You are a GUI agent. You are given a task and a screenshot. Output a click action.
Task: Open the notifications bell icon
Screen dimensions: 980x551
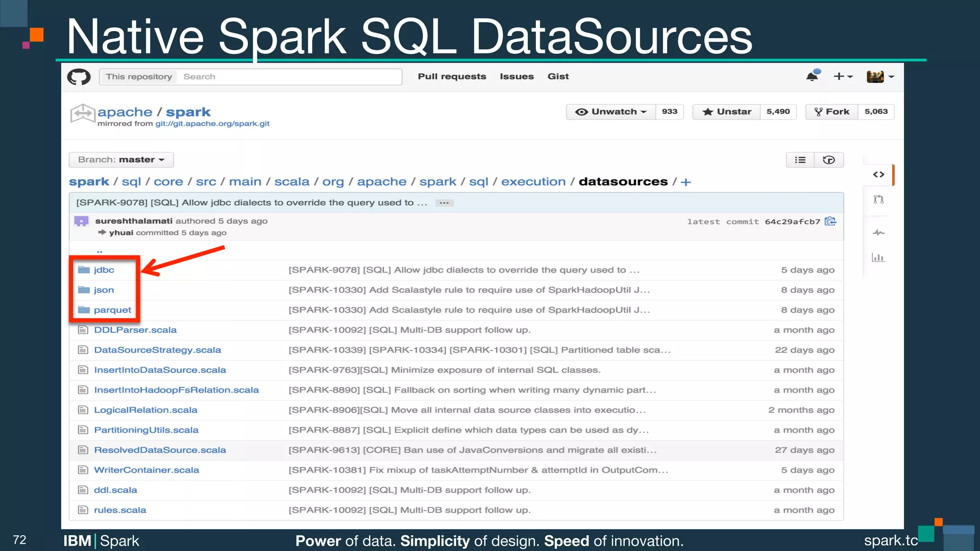[x=812, y=76]
